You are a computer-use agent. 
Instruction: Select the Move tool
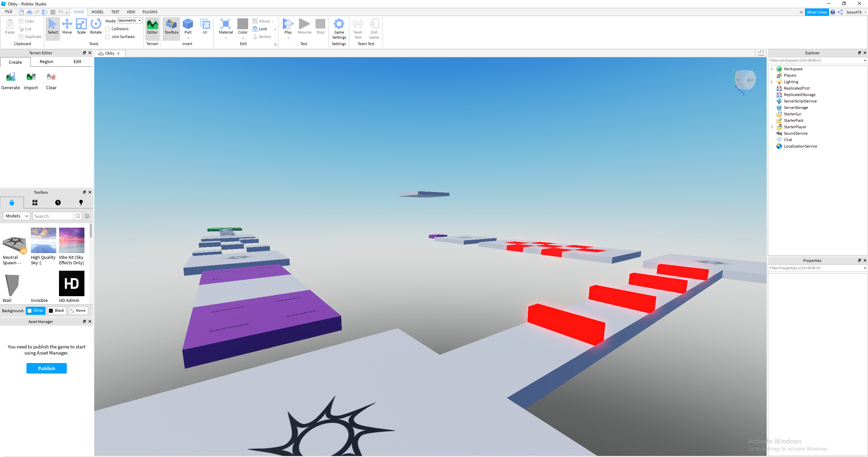pyautogui.click(x=67, y=27)
